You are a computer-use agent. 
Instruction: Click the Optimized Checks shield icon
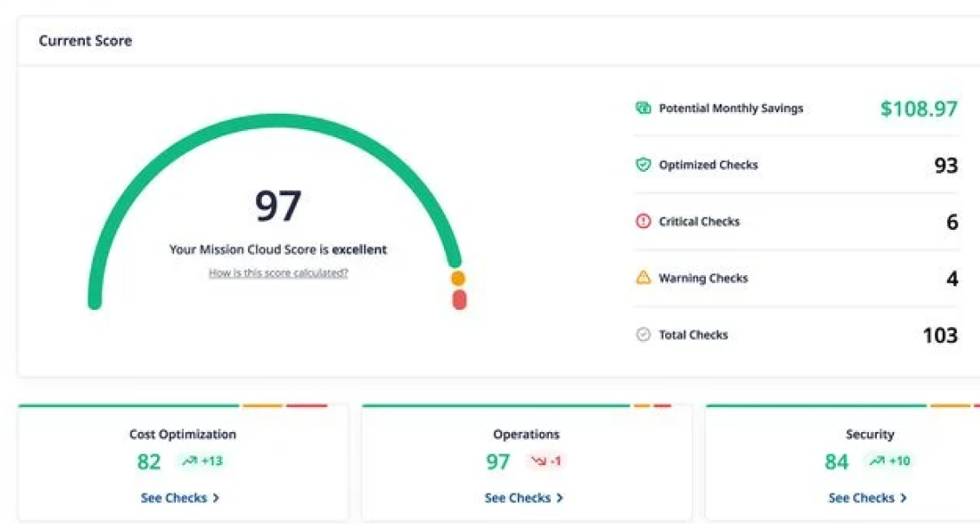[644, 165]
